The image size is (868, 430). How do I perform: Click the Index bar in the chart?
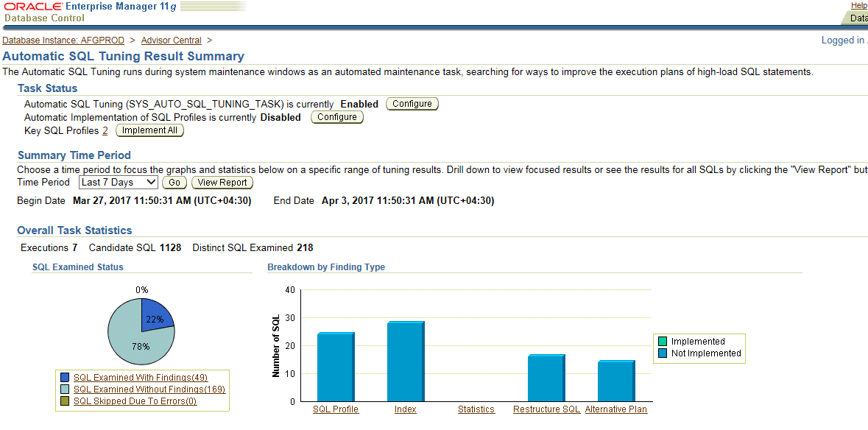coord(405,362)
